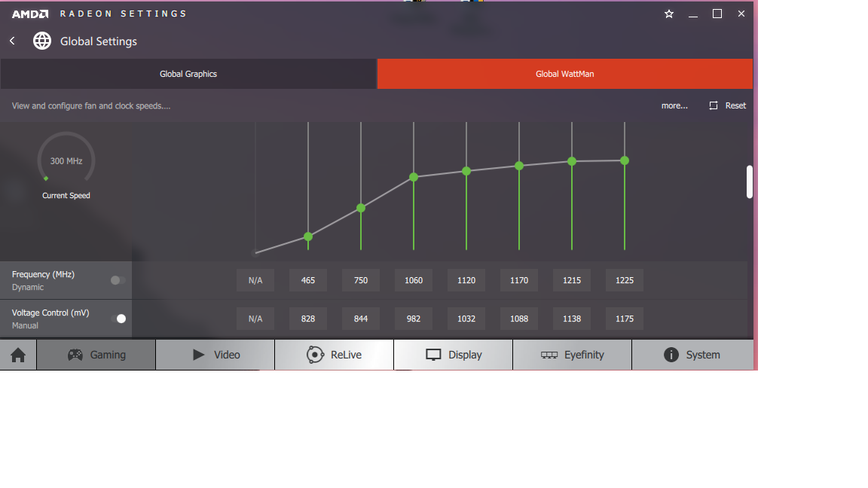Open the Video section
Screen dimensions: 868x488
[x=215, y=355]
